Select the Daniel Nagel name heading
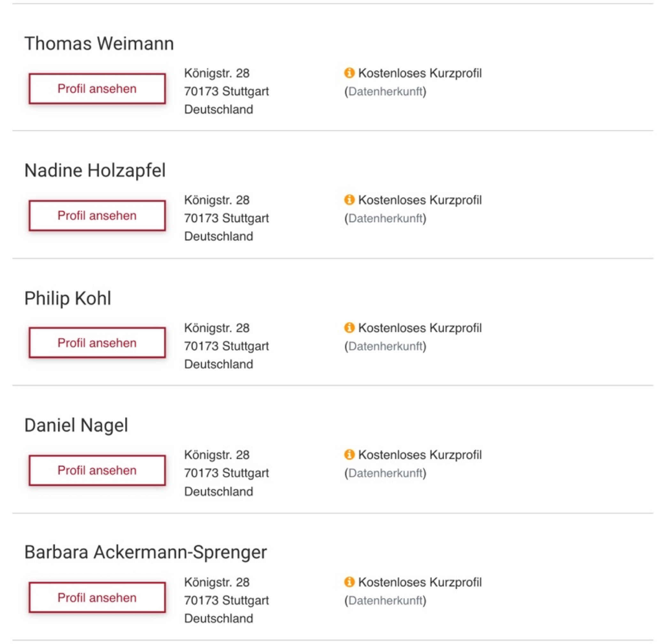666x644 pixels. (x=76, y=425)
